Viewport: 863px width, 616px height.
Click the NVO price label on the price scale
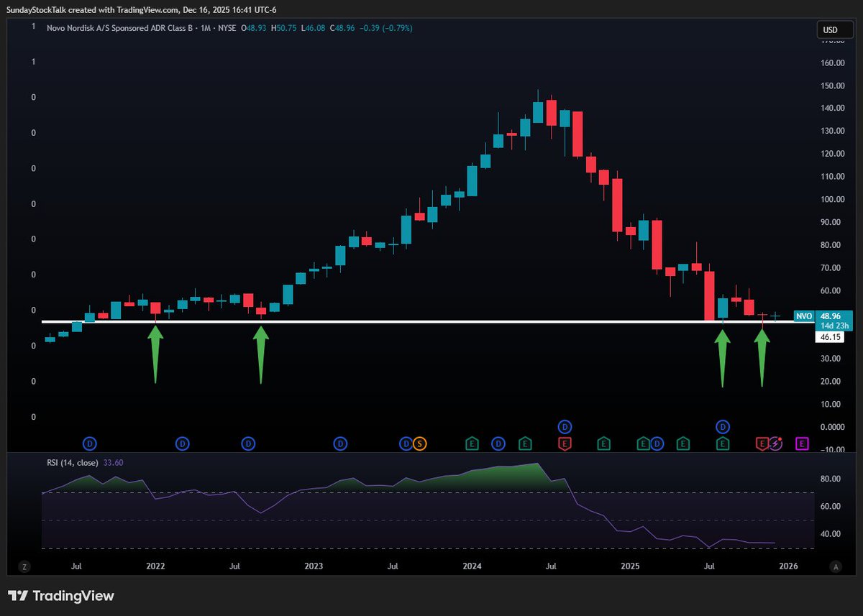tap(804, 316)
